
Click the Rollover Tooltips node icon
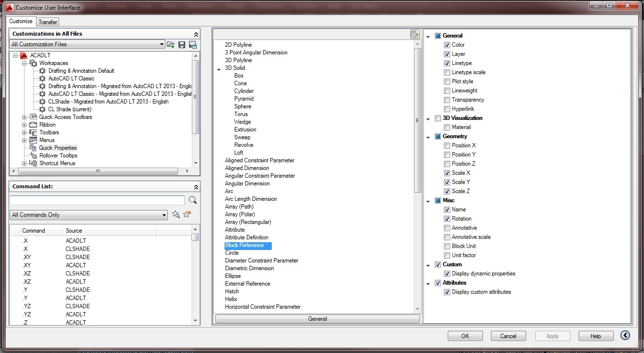point(33,156)
